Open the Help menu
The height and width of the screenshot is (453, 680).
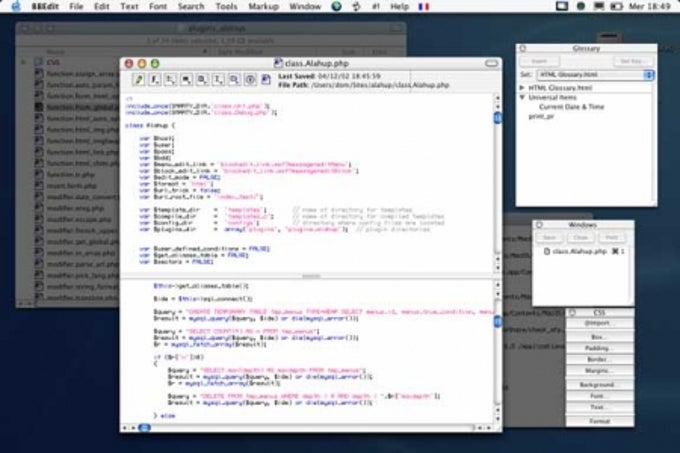[399, 7]
